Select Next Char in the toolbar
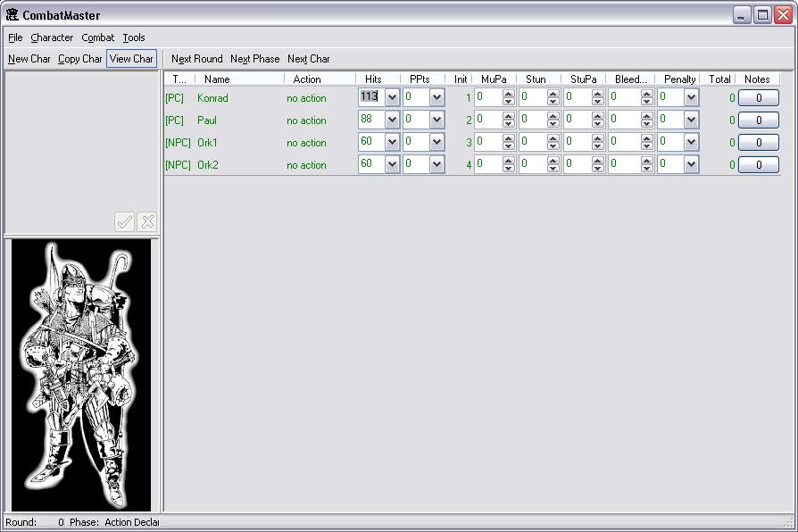798x532 pixels. point(308,59)
